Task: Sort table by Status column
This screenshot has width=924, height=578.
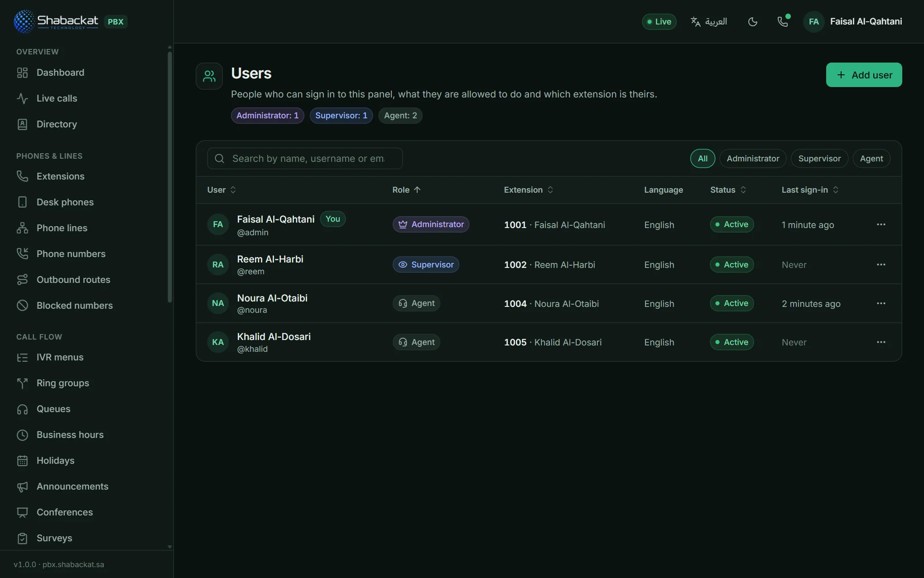Action: [x=727, y=189]
